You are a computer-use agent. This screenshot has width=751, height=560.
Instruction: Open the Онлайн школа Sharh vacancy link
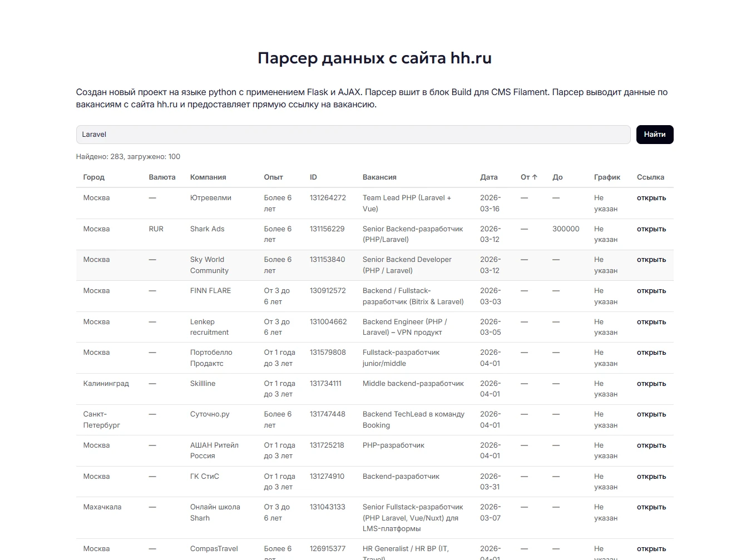651,507
